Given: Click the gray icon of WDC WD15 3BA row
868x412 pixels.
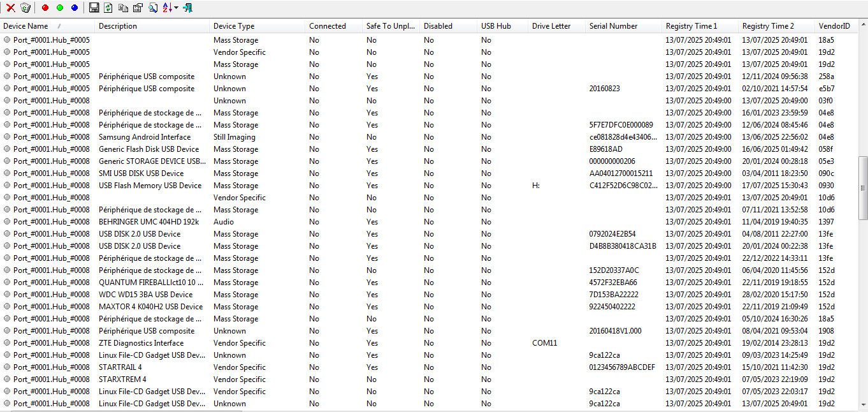Looking at the screenshot, I should pos(7,295).
